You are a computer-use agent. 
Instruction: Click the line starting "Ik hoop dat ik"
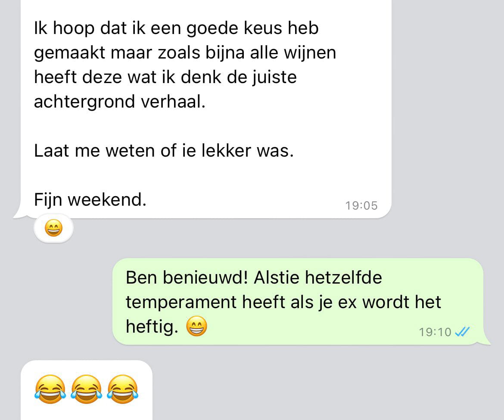[x=176, y=28]
